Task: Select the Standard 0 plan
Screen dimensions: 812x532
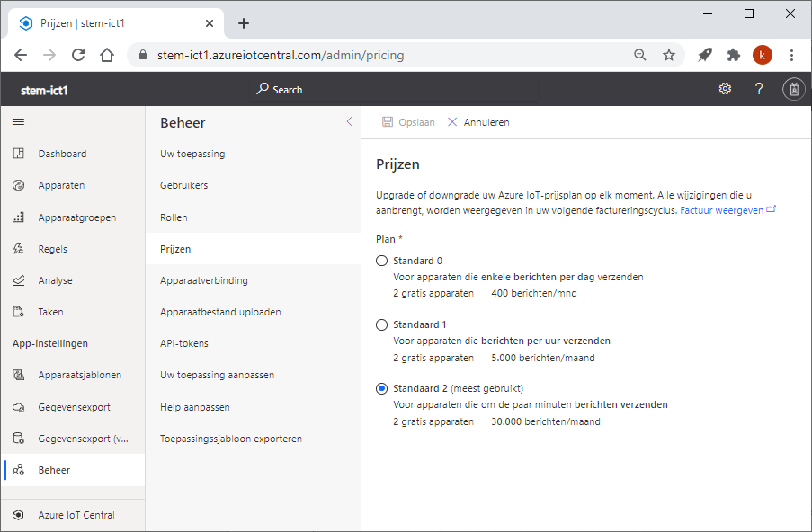Action: click(381, 261)
